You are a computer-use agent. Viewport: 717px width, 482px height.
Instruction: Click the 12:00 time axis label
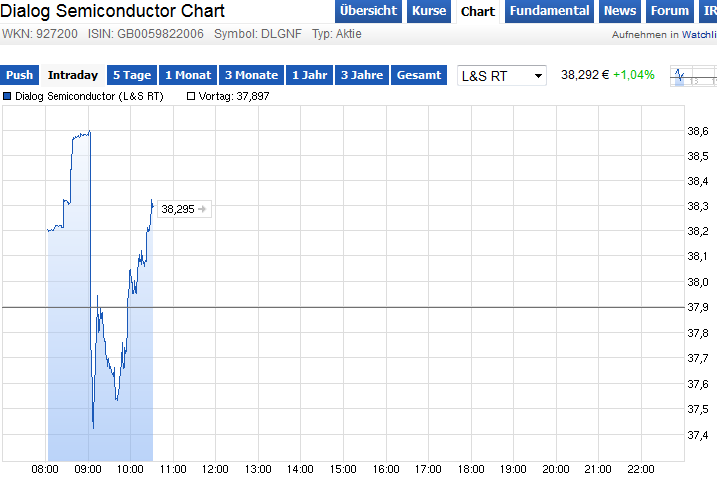click(215, 469)
